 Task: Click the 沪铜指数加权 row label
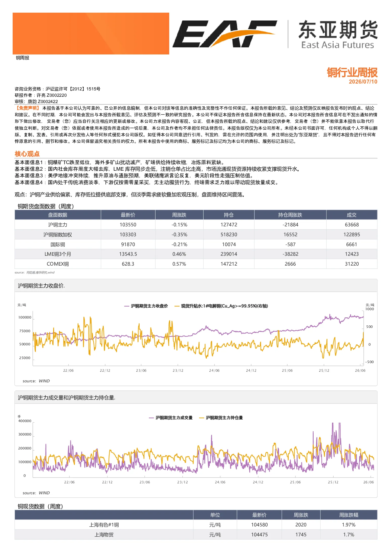click(58, 234)
